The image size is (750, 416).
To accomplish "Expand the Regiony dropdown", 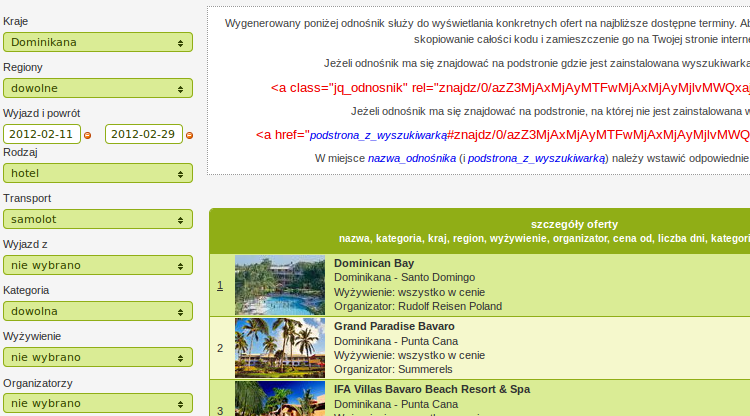I will coord(98,88).
